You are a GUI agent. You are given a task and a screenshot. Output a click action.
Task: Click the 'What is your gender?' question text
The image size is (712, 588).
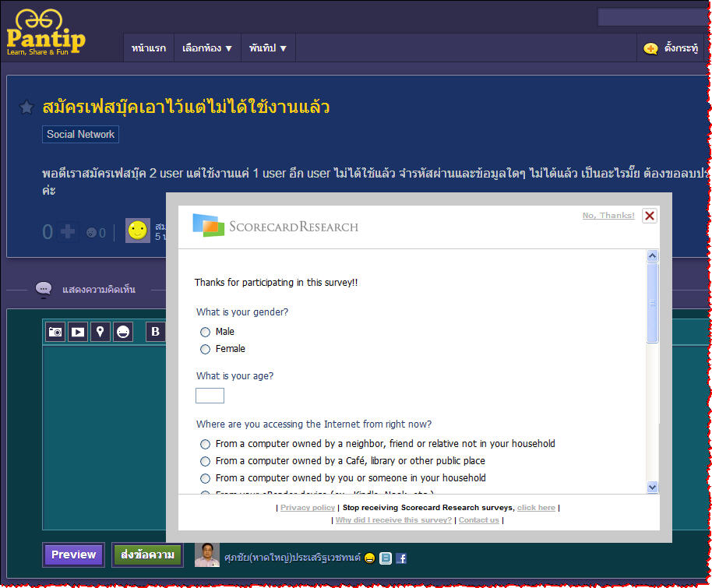[242, 312]
